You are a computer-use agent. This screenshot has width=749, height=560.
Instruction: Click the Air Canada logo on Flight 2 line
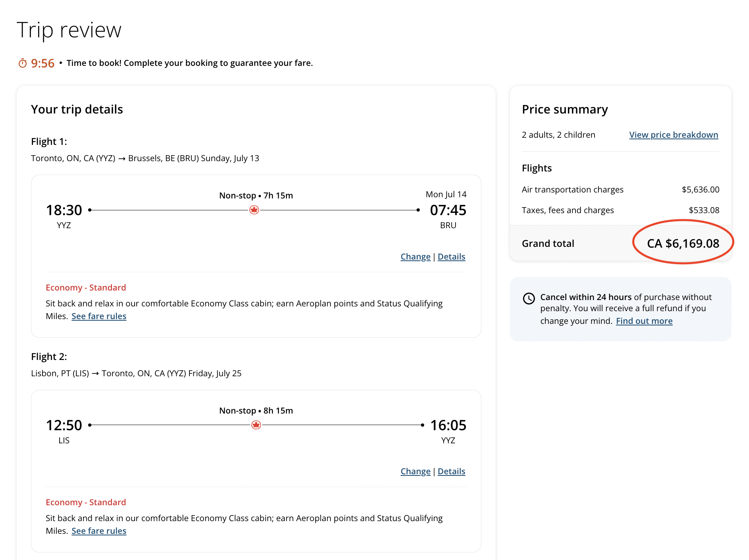pyautogui.click(x=256, y=425)
